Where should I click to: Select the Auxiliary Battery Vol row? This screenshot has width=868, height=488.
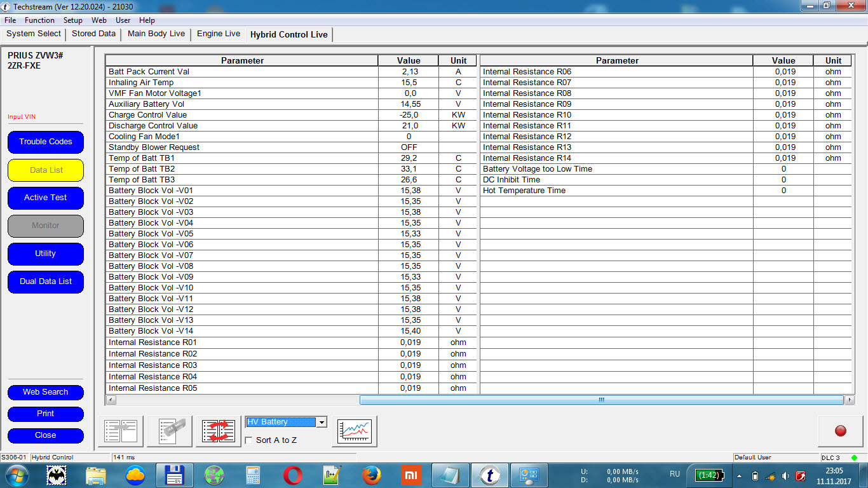[x=291, y=104]
